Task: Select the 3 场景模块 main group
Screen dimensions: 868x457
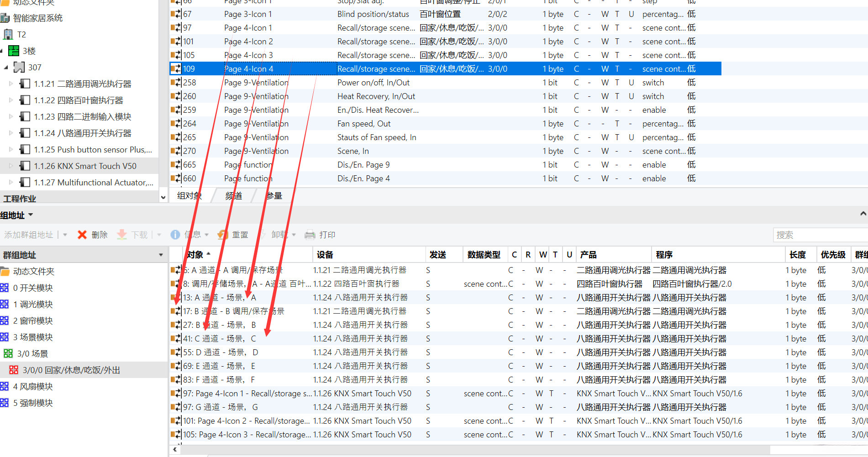Action: (x=33, y=337)
